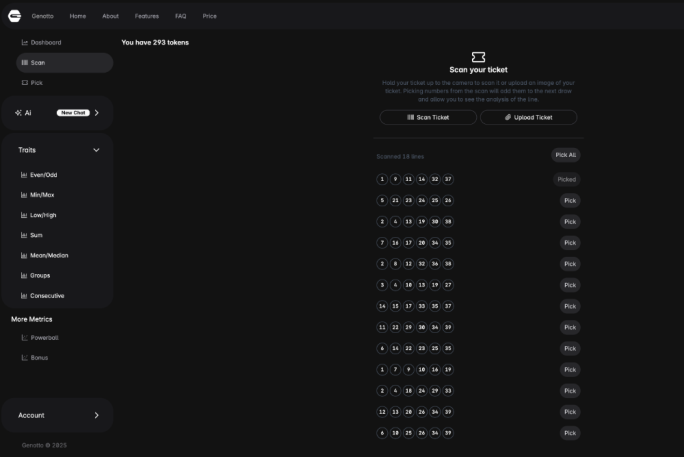The height and width of the screenshot is (457, 684).
Task: Click the Mean/Median chart icon
Action: coord(24,255)
